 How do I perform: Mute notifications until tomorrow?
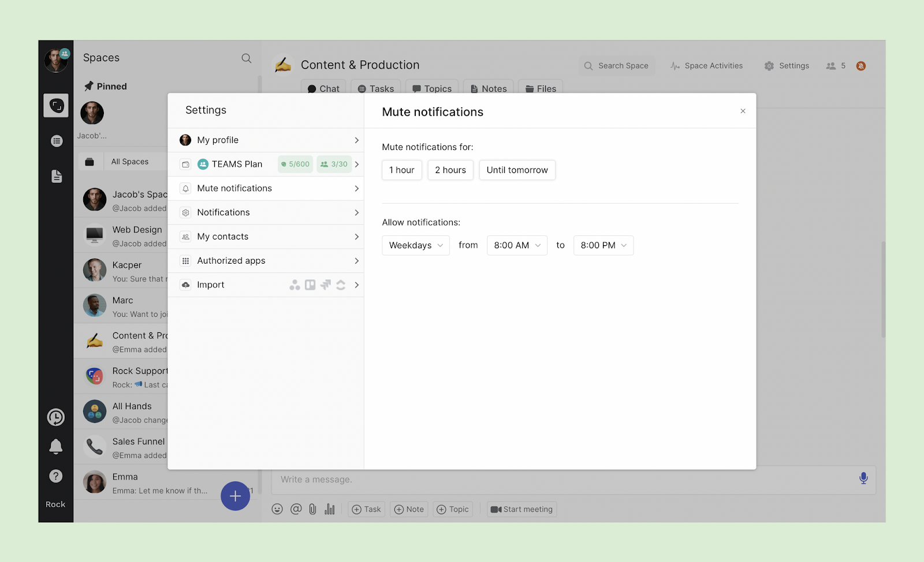[x=517, y=170]
